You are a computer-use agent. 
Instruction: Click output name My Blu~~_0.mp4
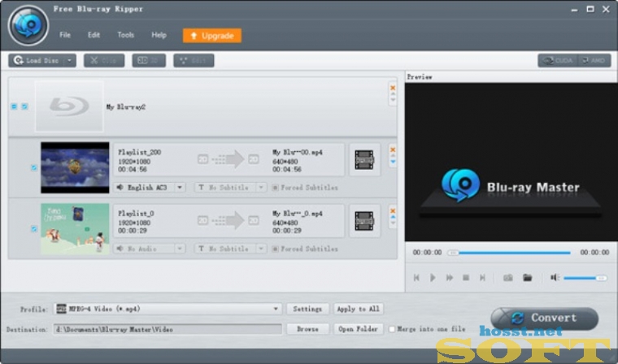click(x=297, y=214)
